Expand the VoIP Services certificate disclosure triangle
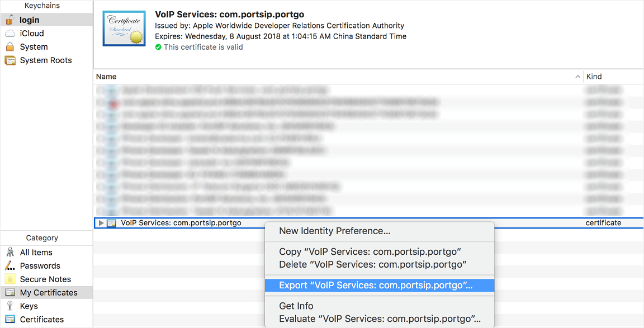 pos(101,223)
